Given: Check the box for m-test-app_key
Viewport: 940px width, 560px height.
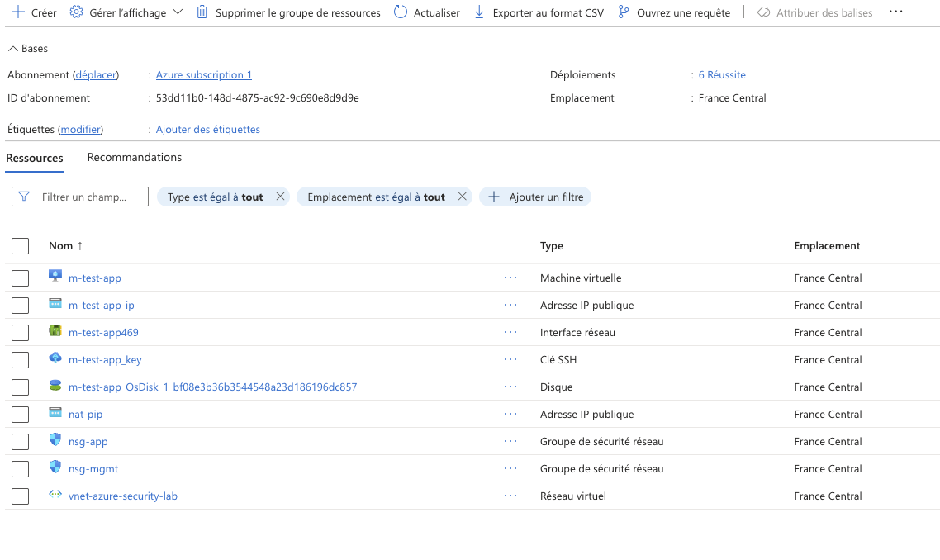Looking at the screenshot, I should click(x=21, y=360).
